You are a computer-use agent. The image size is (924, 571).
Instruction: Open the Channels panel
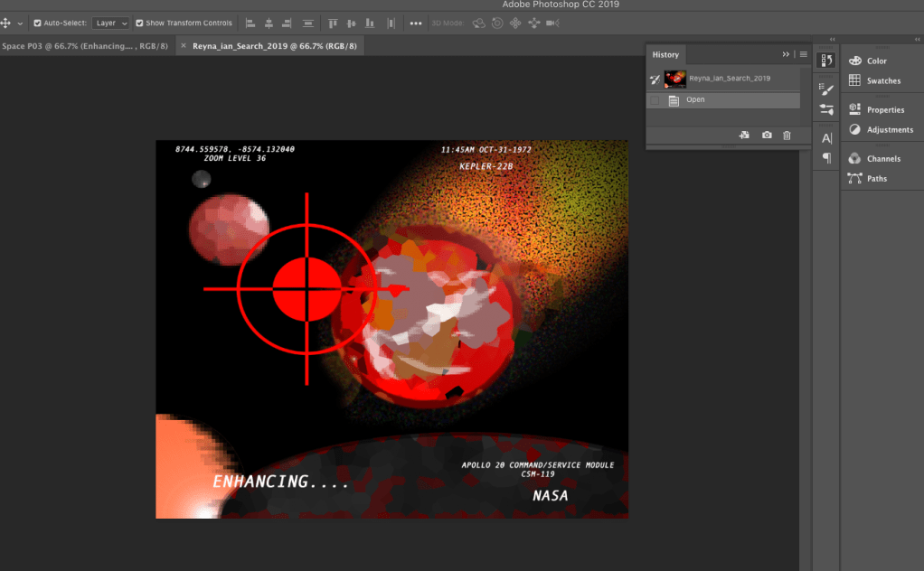(874, 158)
